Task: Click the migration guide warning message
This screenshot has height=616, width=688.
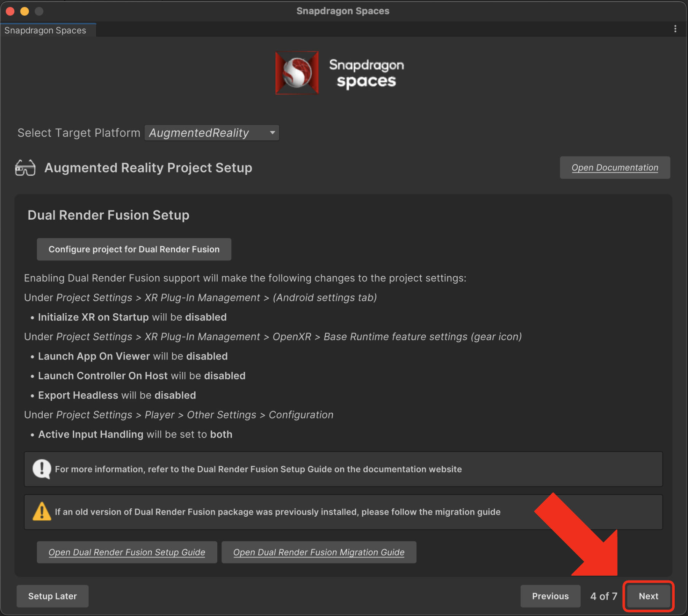Action: pos(277,512)
